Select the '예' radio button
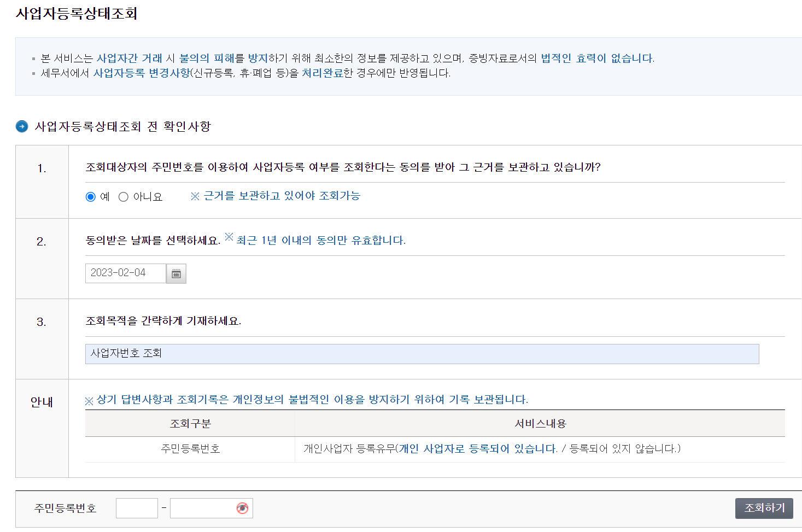The image size is (802, 532). click(91, 197)
